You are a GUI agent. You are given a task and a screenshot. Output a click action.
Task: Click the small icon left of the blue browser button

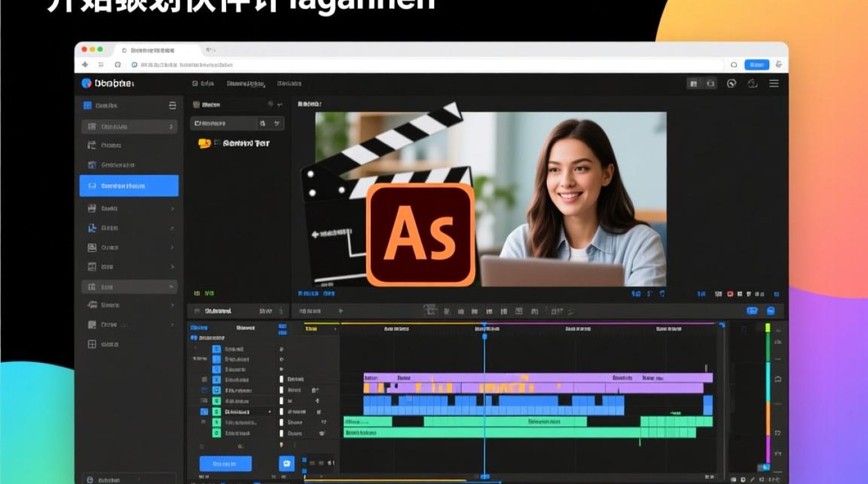point(734,65)
